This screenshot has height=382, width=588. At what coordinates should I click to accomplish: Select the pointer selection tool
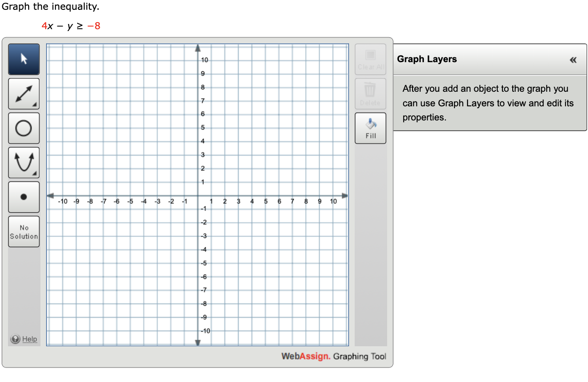click(x=24, y=59)
